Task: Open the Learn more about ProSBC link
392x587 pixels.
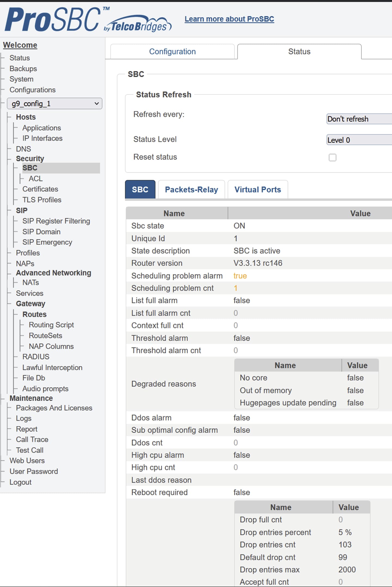Action: [x=229, y=19]
